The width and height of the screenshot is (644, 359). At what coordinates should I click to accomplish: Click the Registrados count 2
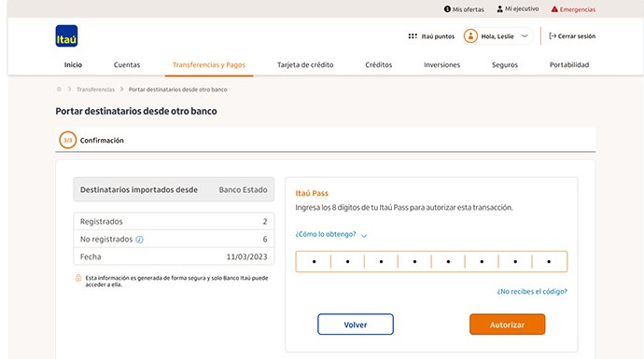pos(265,222)
